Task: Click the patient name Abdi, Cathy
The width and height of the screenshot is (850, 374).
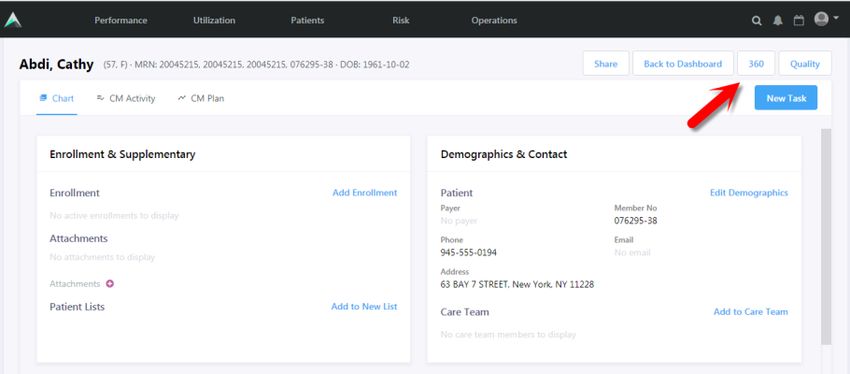Action: point(56,64)
